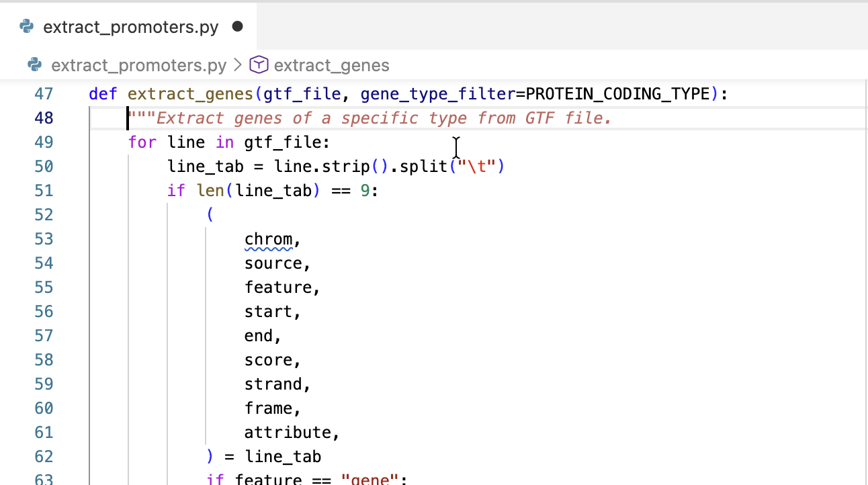Click the unsaved-changes dot on the tab
868x485 pixels.
point(236,27)
